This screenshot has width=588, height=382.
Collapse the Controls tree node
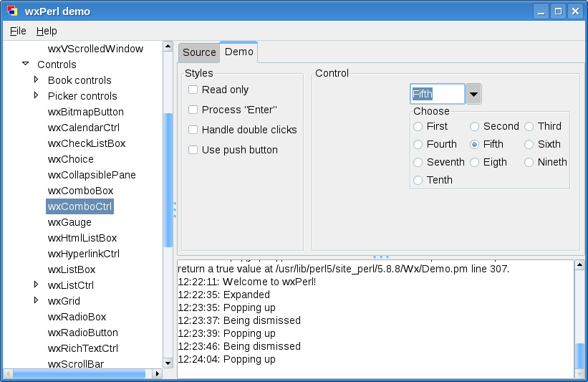click(x=26, y=65)
